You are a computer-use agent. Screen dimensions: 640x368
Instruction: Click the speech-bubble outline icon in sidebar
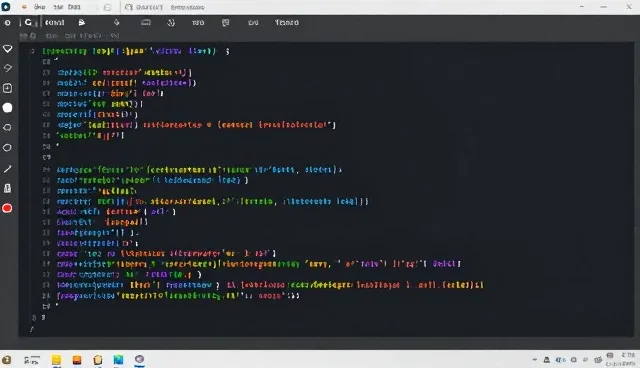(x=7, y=128)
